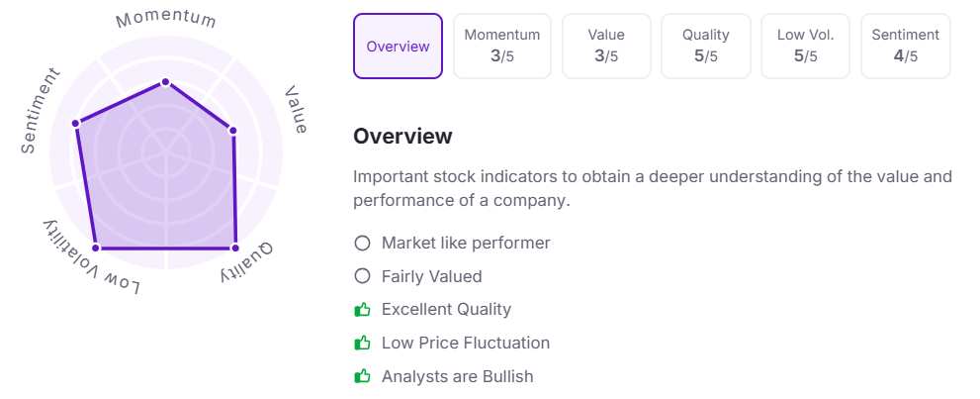Image resolution: width=980 pixels, height=399 pixels.
Task: Click the Analysts are Bullish text
Action: [458, 376]
